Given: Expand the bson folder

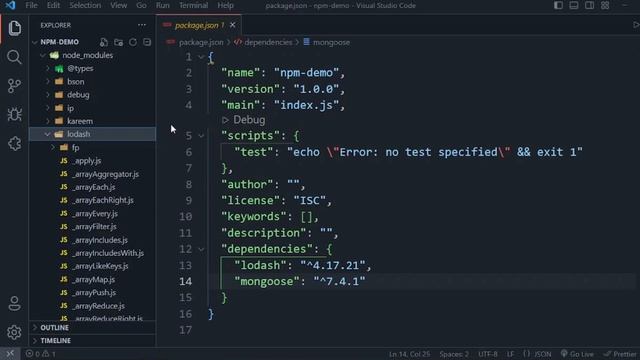Looking at the screenshot, I should point(48,82).
